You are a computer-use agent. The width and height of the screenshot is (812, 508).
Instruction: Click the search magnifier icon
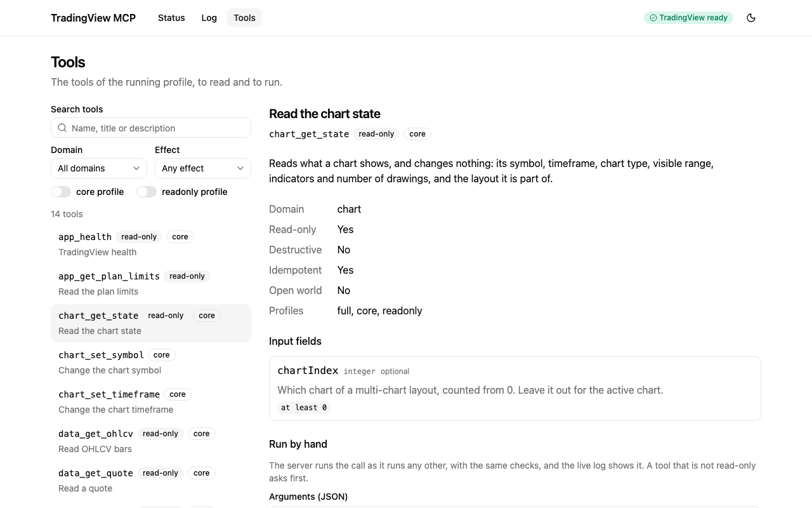[62, 128]
